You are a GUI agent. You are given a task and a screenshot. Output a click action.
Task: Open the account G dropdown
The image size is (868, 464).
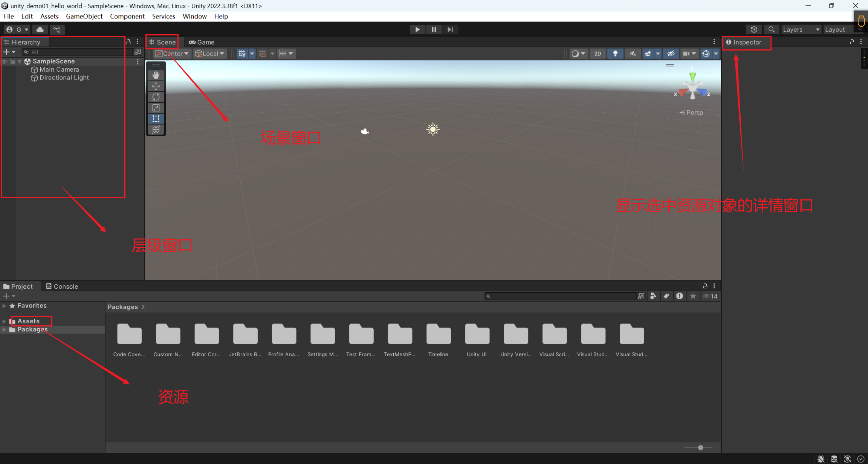pyautogui.click(x=17, y=29)
